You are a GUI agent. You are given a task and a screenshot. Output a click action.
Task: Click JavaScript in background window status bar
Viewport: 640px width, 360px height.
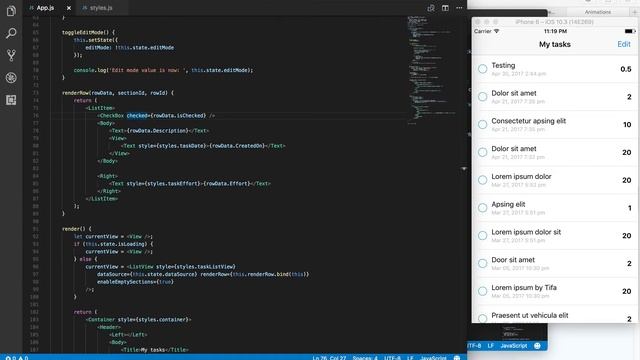click(513, 346)
